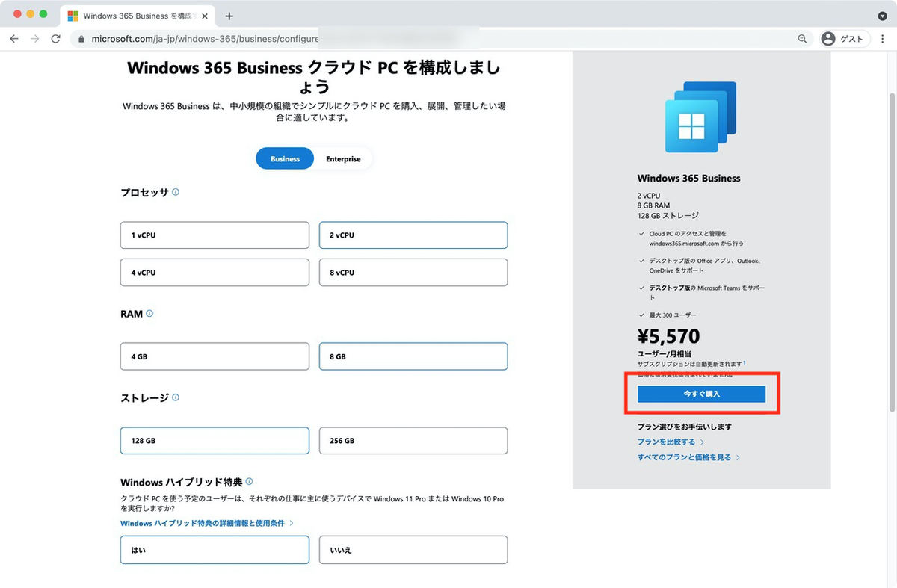Click the 最大 300 ユーザー feature line
The image size is (897, 588).
673,315
